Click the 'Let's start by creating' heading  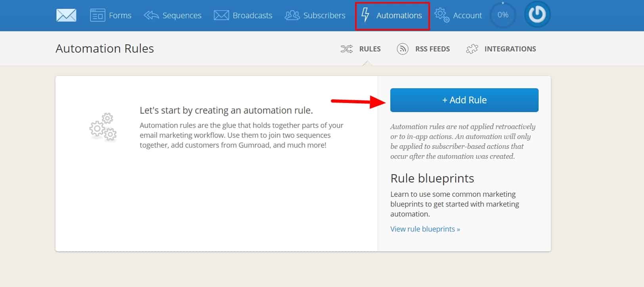226,110
